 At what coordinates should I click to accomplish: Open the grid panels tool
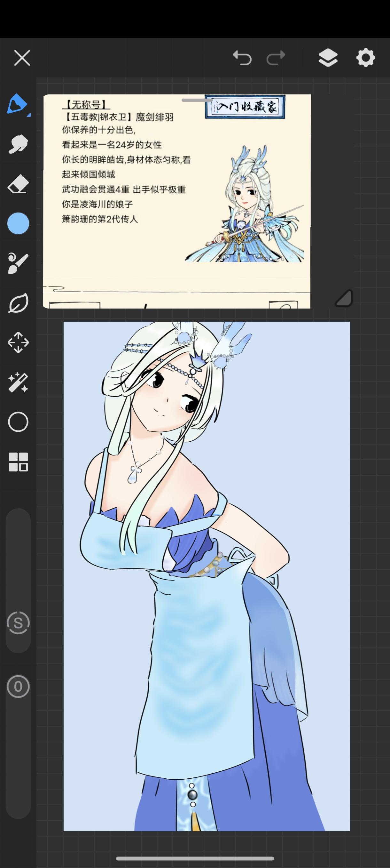click(18, 462)
